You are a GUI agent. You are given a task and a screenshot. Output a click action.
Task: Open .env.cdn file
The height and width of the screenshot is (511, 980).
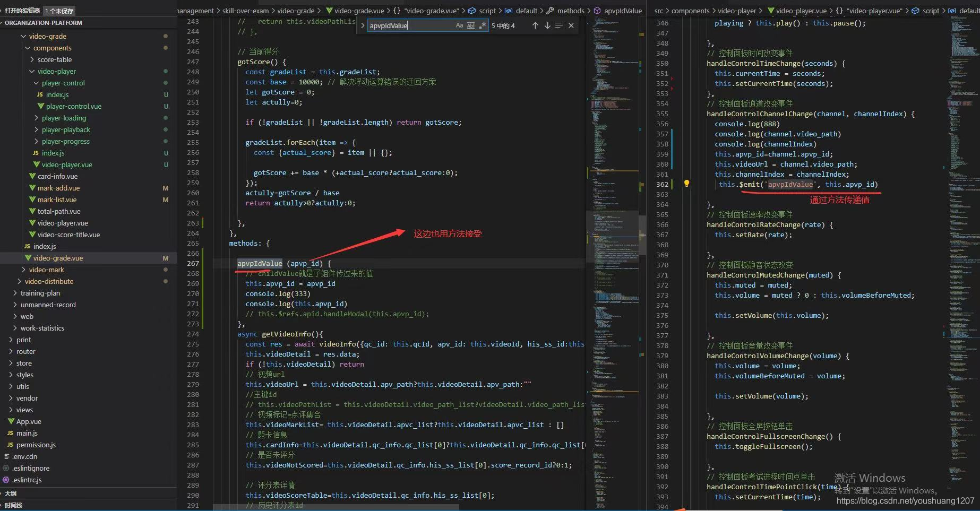point(24,456)
